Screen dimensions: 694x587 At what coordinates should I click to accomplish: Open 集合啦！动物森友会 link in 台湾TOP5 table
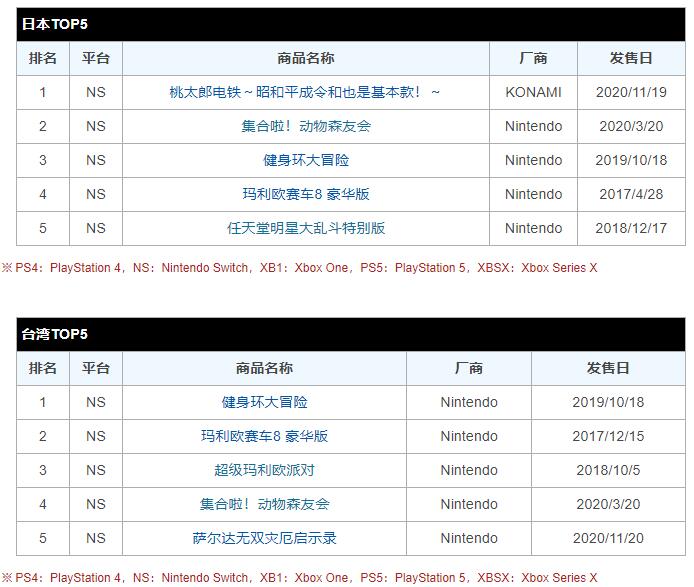click(x=264, y=504)
